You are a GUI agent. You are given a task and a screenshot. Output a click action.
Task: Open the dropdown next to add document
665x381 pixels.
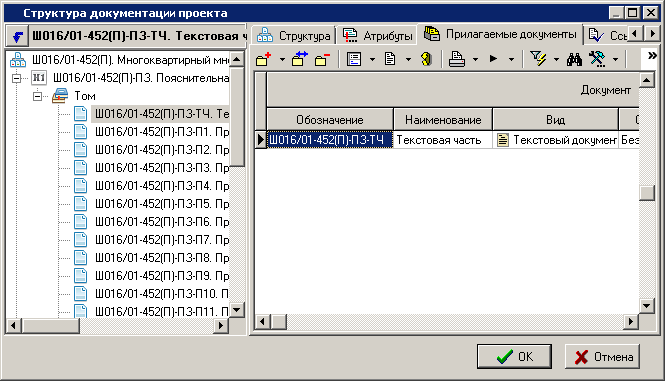click(x=282, y=59)
